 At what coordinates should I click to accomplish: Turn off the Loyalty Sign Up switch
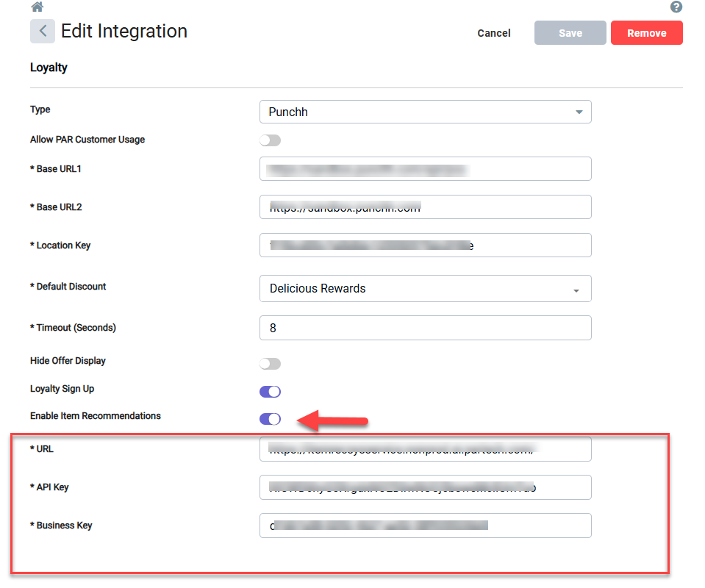[x=271, y=391]
